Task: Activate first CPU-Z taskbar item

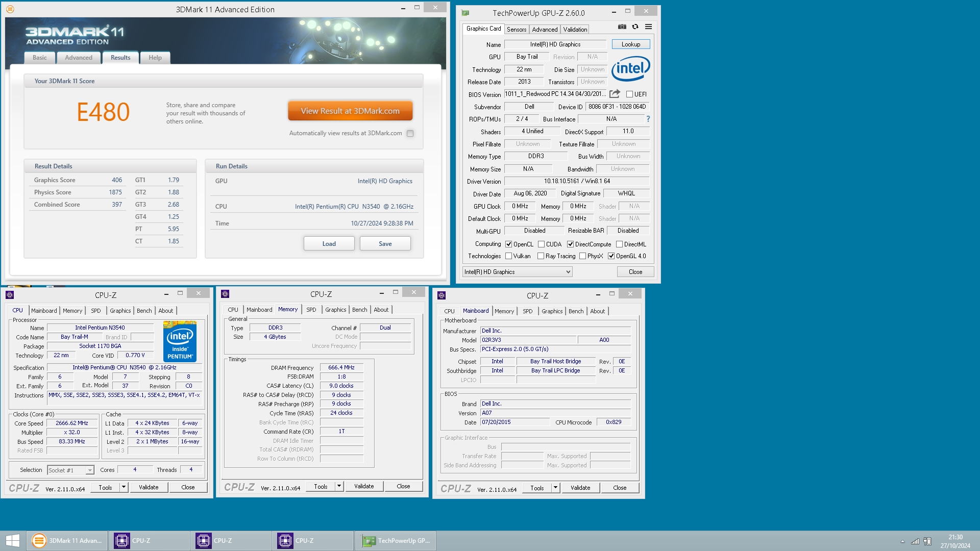Action: (149, 541)
